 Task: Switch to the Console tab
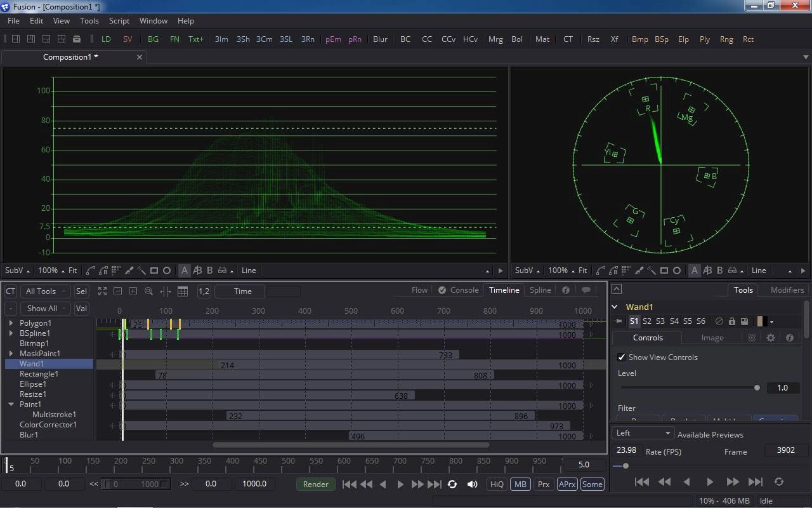(458, 290)
